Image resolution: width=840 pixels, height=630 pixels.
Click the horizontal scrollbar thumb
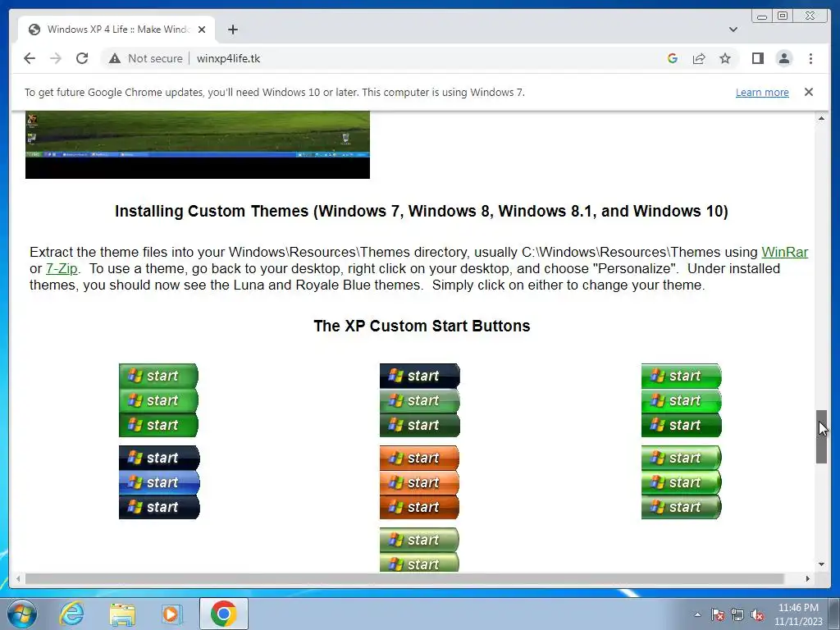click(404, 578)
